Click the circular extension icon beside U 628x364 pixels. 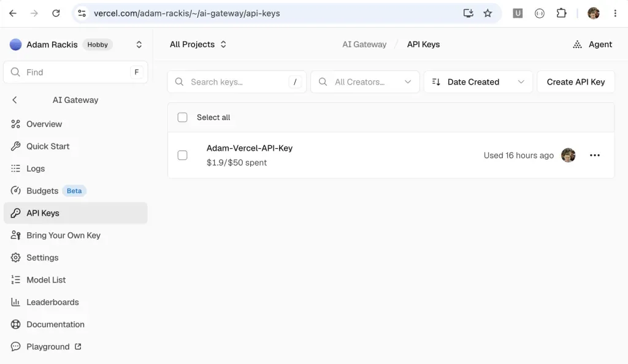540,13
